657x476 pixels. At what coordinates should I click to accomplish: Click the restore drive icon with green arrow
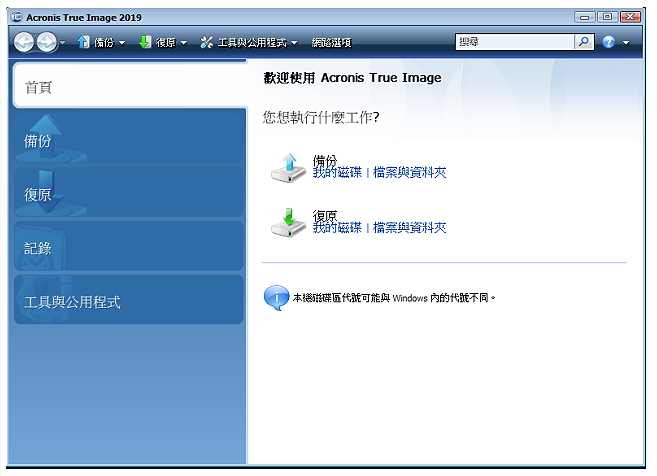point(288,223)
